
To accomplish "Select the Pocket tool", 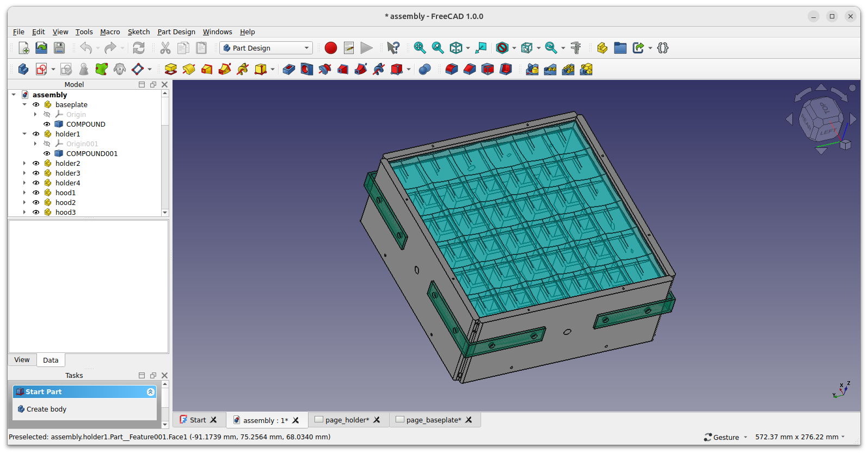I will tap(289, 69).
